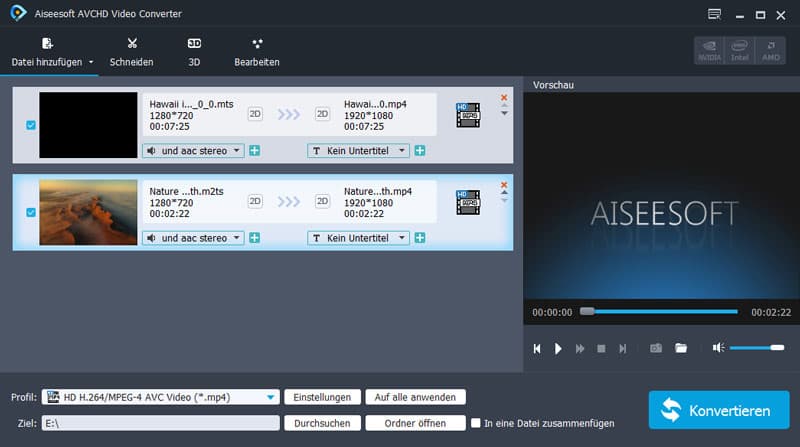Select the Nature desert video thumbnail
Screen dimensions: 800x447
[x=88, y=212]
